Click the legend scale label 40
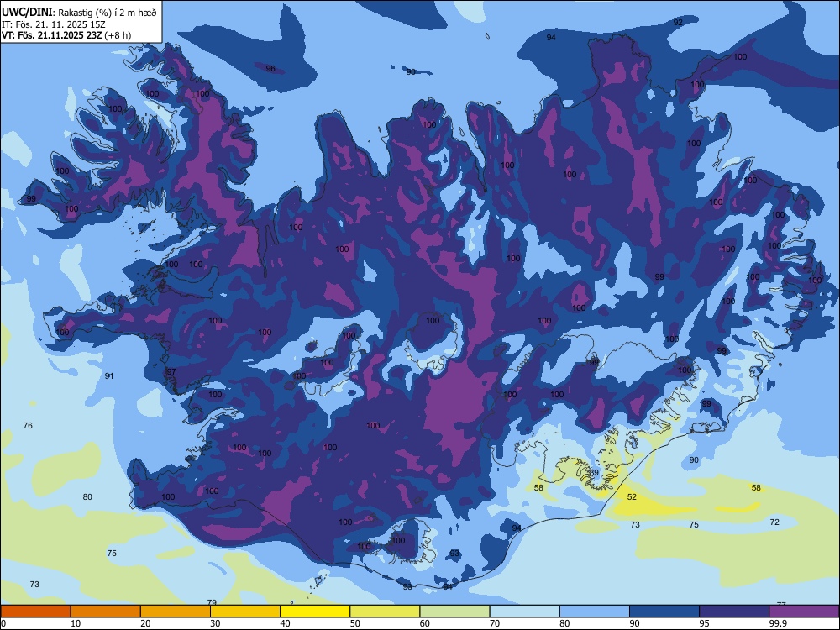840x630 pixels. coord(285,623)
